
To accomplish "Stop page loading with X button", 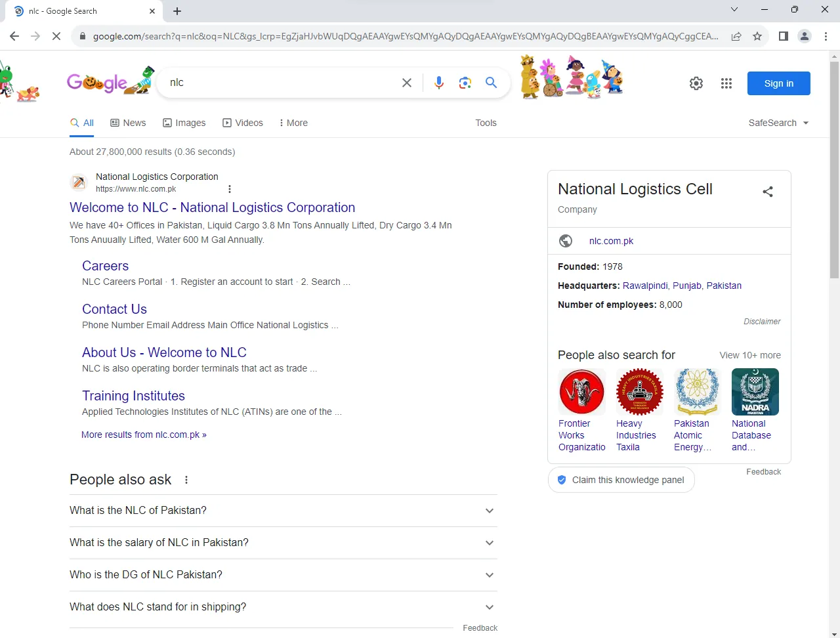I will pyautogui.click(x=56, y=36).
